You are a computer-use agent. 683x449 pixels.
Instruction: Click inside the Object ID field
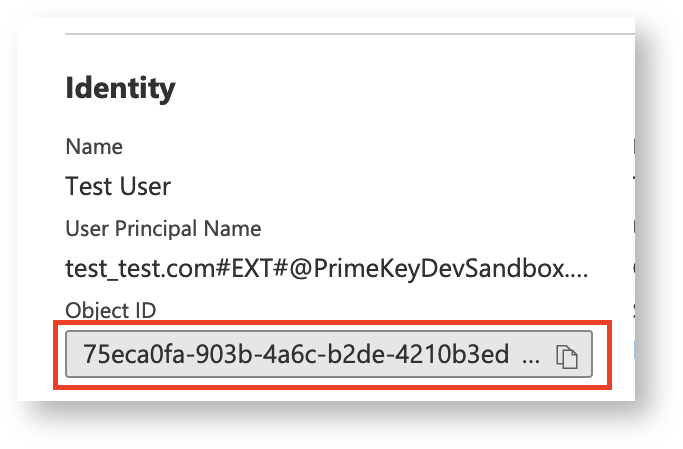[x=300, y=356]
